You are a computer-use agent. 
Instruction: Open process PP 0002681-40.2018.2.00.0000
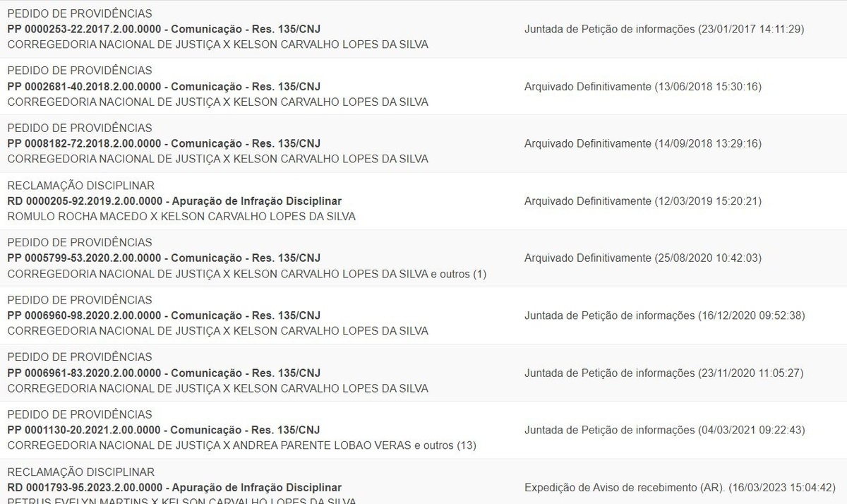164,86
